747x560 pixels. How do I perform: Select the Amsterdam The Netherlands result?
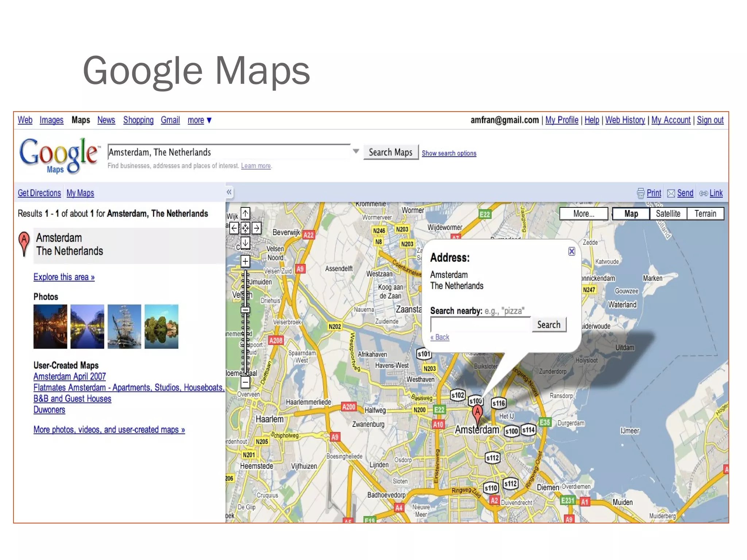tap(129, 245)
